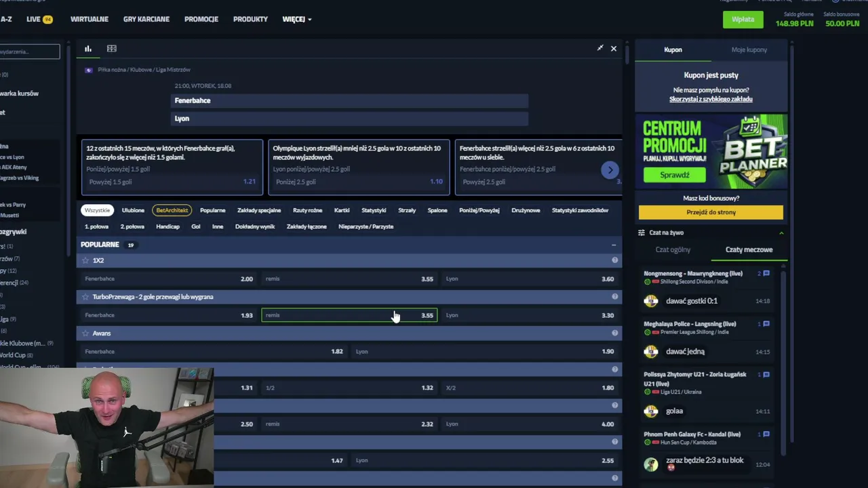The width and height of the screenshot is (868, 488).
Task: Select the Czat ogólny tab
Action: click(673, 249)
